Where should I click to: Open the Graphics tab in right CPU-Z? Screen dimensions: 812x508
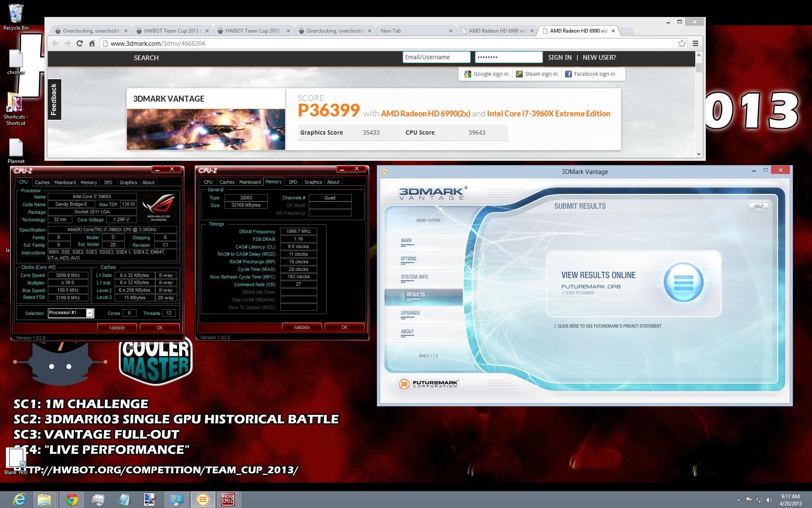pos(313,182)
